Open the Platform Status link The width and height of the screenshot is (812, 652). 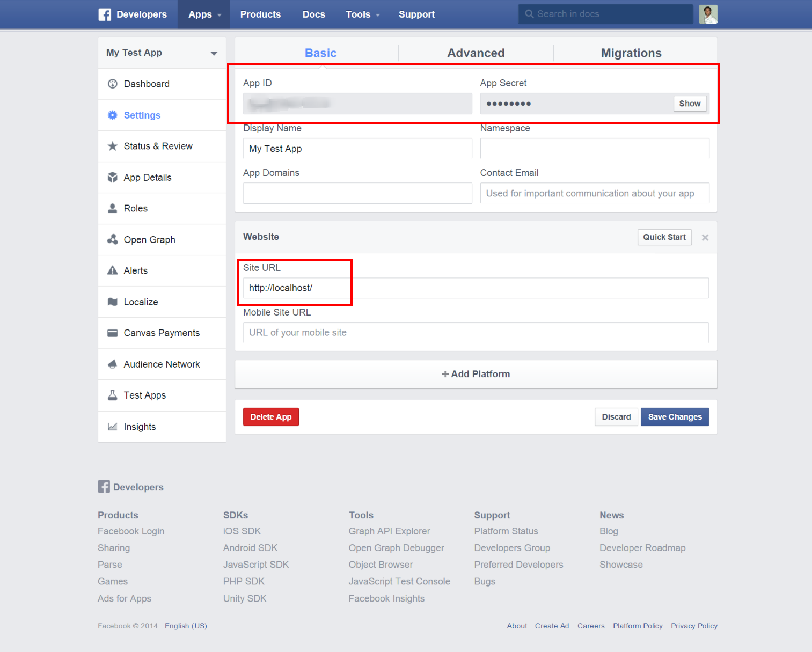tap(506, 531)
